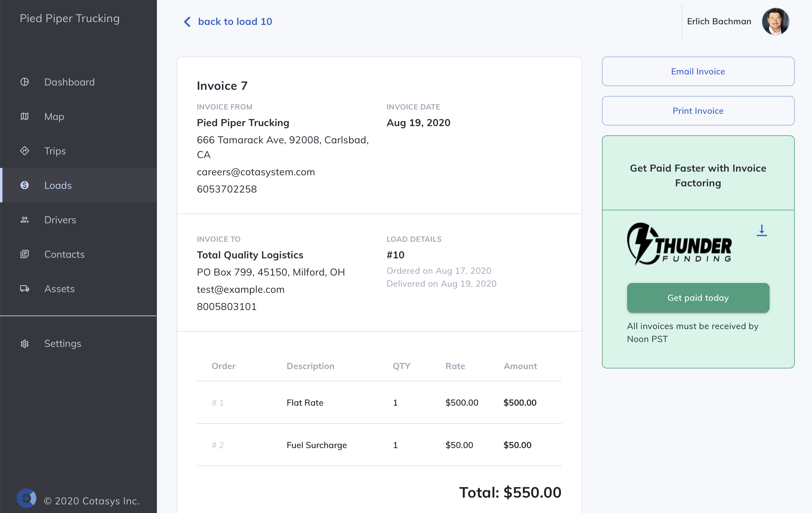Click the Trips direction-sign icon
The height and width of the screenshot is (513, 812).
[x=25, y=151]
